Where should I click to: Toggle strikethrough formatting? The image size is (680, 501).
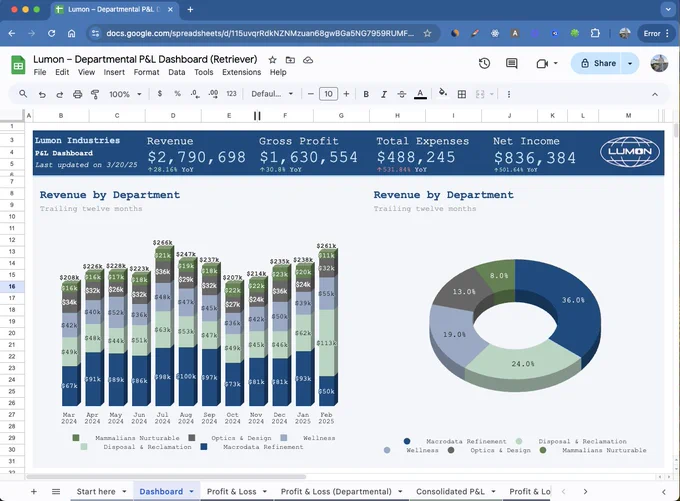402,94
